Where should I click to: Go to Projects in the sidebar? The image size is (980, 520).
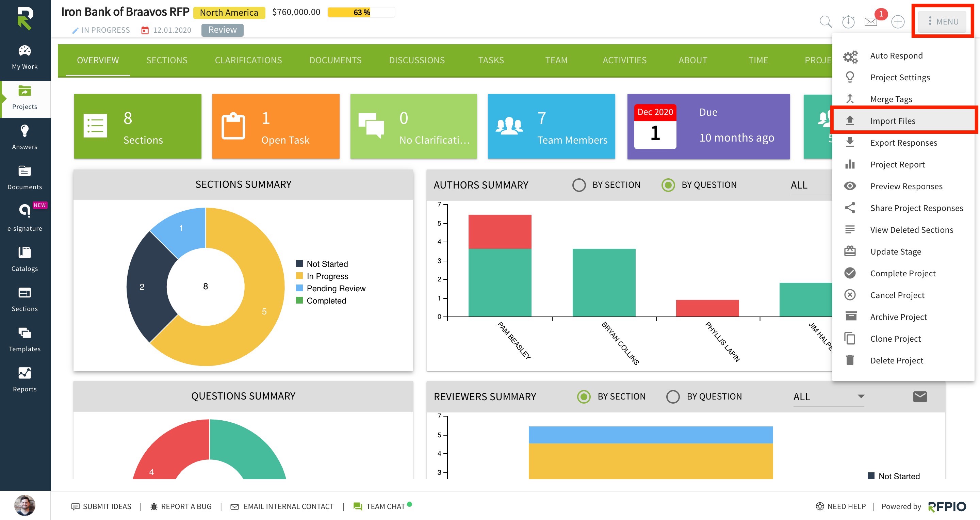[x=25, y=99]
